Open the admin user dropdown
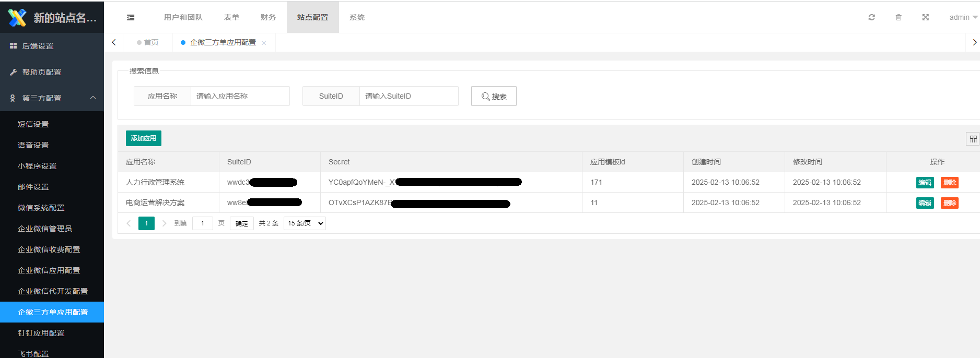The image size is (980, 358). pyautogui.click(x=963, y=17)
